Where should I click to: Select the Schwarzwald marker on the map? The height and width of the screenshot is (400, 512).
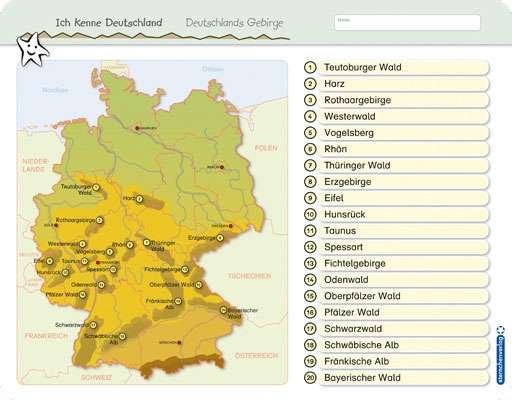pos(93,325)
